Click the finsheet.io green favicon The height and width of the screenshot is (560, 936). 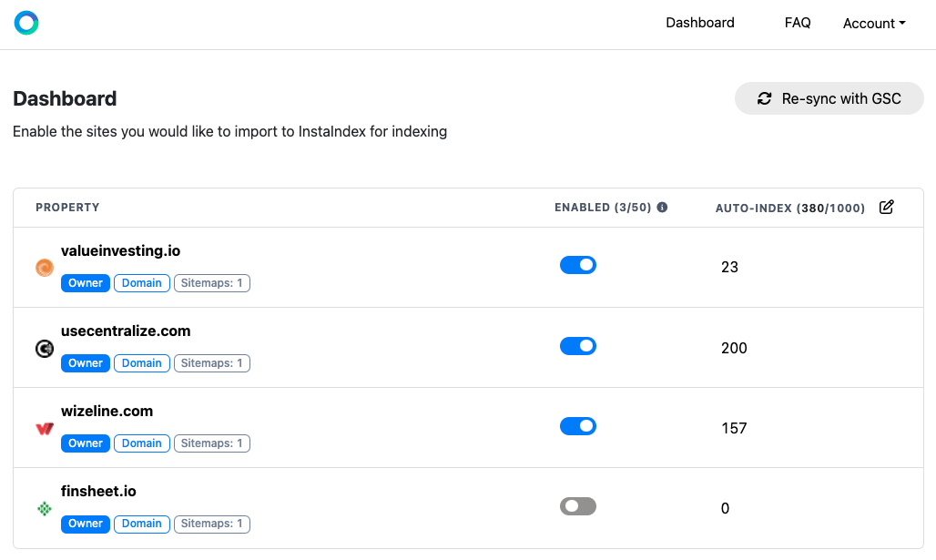(45, 509)
